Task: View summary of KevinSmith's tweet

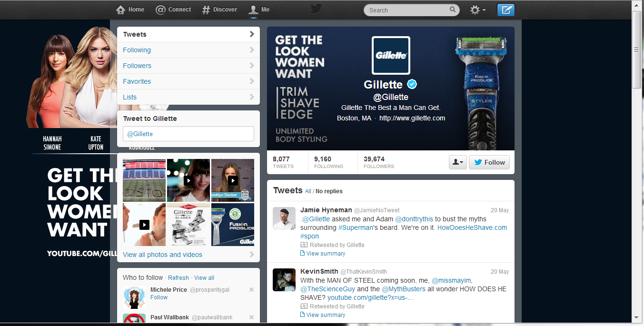Action: tap(323, 315)
